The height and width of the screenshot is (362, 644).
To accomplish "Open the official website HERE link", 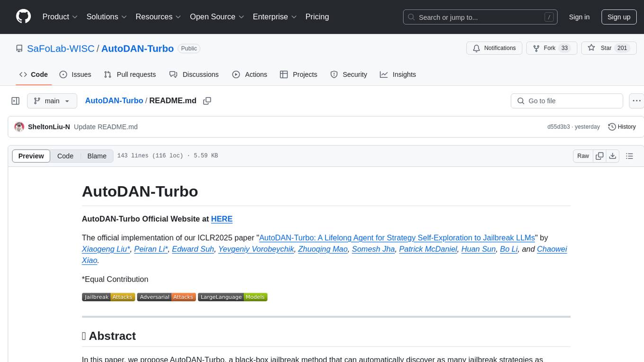I will tap(222, 219).
